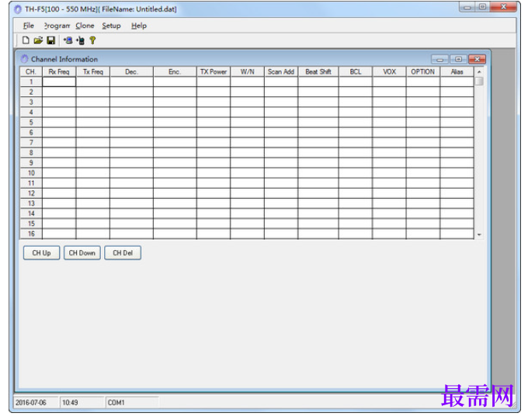Select channel row 4 header
This screenshot has height=420, width=528.
click(x=31, y=112)
